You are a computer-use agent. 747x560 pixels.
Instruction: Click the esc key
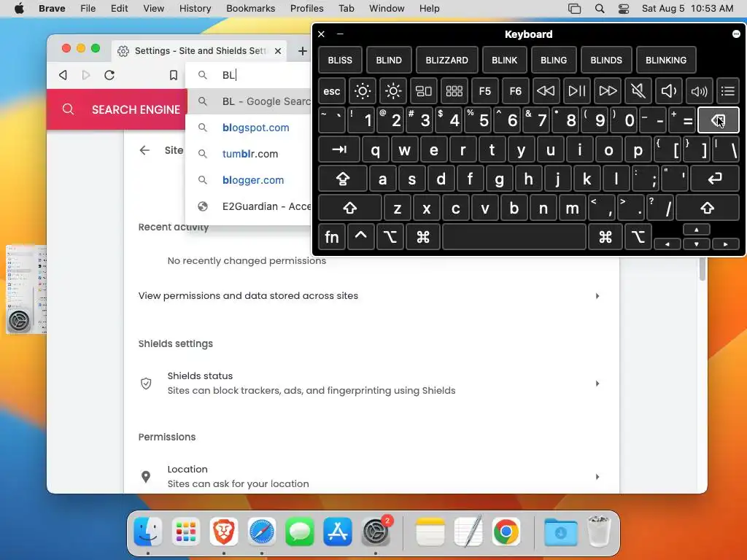(x=332, y=91)
